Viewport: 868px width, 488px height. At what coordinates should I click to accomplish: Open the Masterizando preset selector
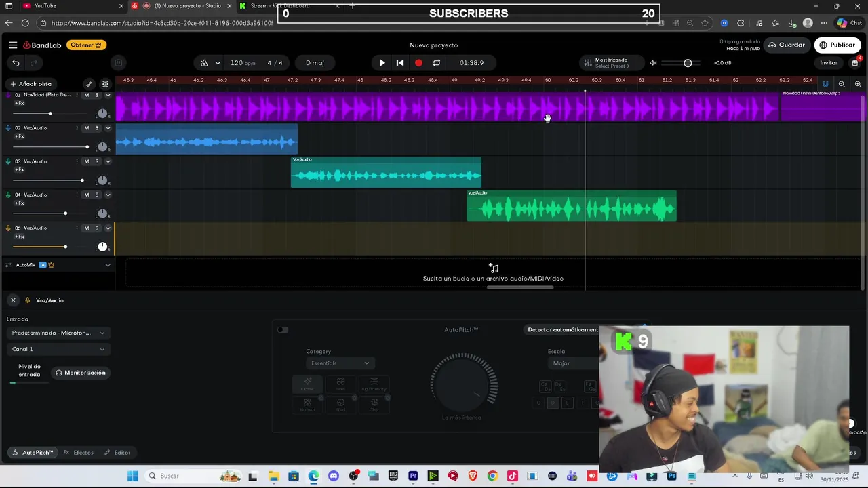click(x=611, y=63)
